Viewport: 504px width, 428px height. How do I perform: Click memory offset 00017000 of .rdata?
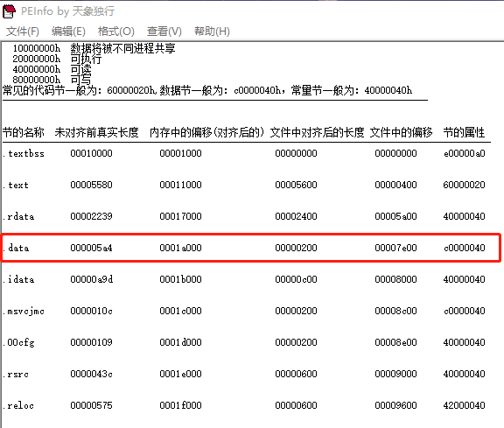180,216
